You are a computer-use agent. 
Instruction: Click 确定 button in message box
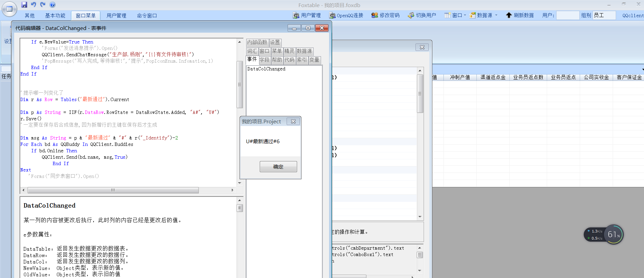pos(278,166)
